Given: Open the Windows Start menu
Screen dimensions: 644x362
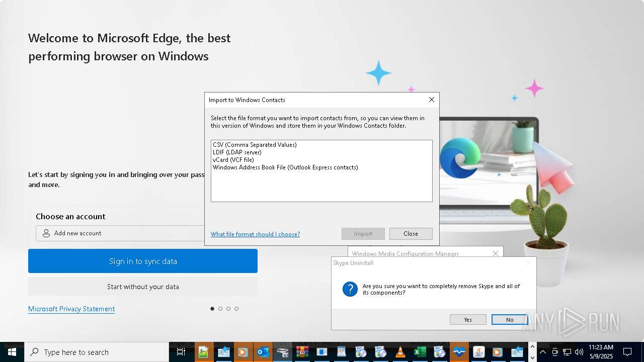Looking at the screenshot, I should coord(12,352).
